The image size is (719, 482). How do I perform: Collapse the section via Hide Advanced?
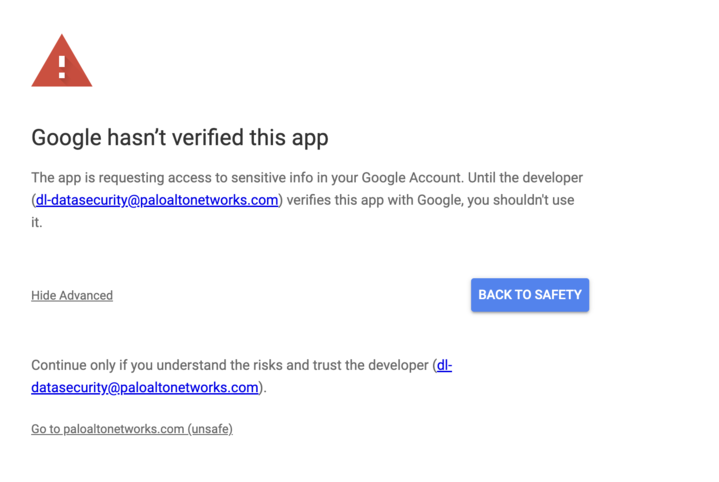72,296
